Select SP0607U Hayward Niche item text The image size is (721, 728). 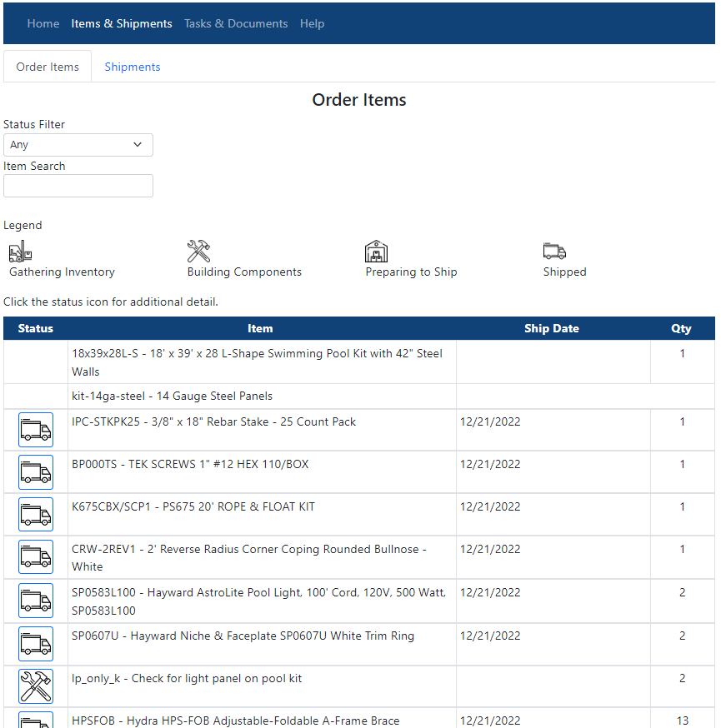[x=243, y=636]
